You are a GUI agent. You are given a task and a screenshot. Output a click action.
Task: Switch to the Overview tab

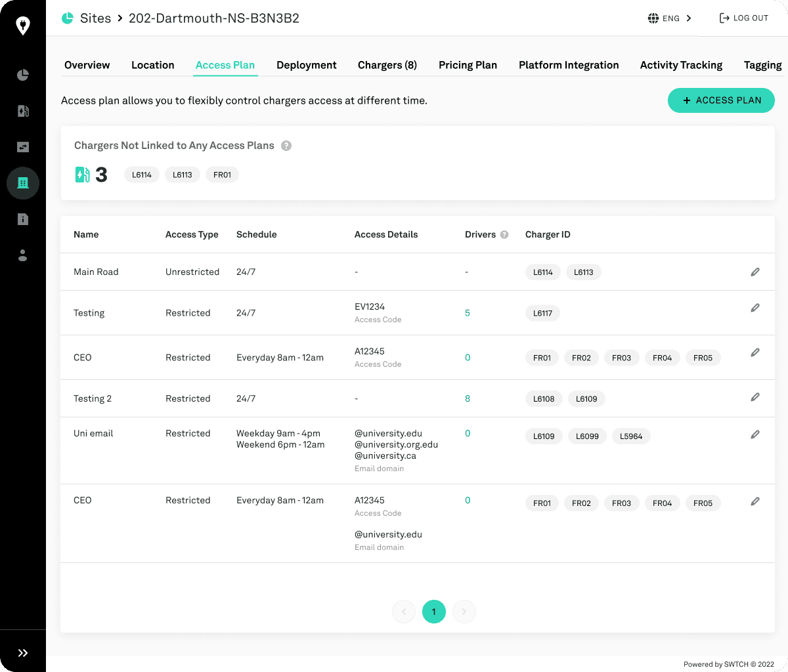[x=87, y=65]
